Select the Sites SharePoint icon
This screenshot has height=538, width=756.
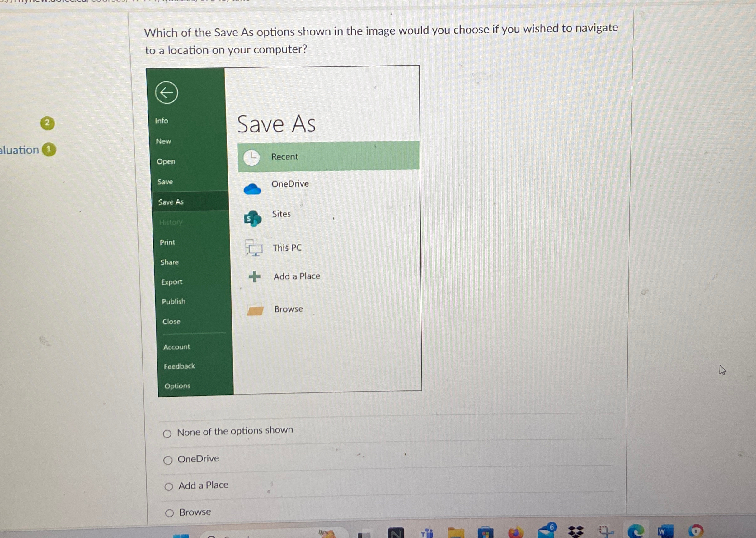(x=254, y=216)
